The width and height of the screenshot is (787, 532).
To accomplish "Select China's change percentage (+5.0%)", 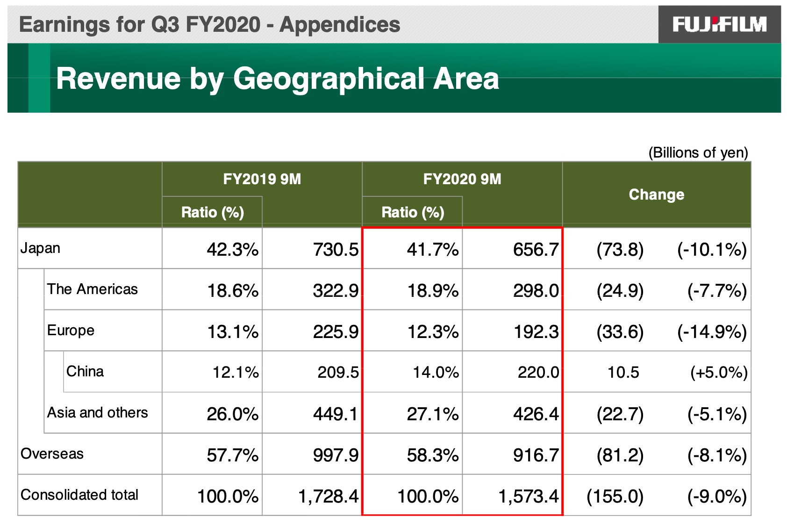I will click(718, 373).
